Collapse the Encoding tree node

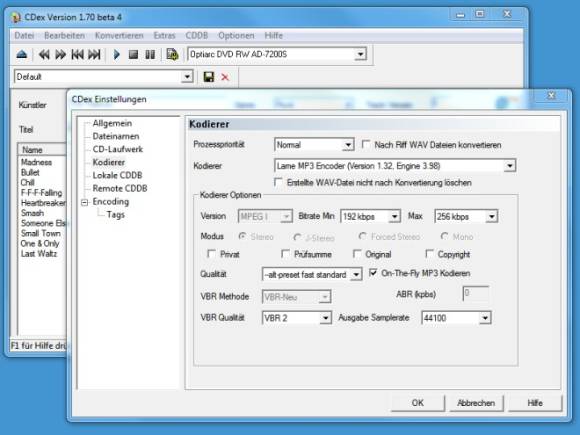[84, 202]
